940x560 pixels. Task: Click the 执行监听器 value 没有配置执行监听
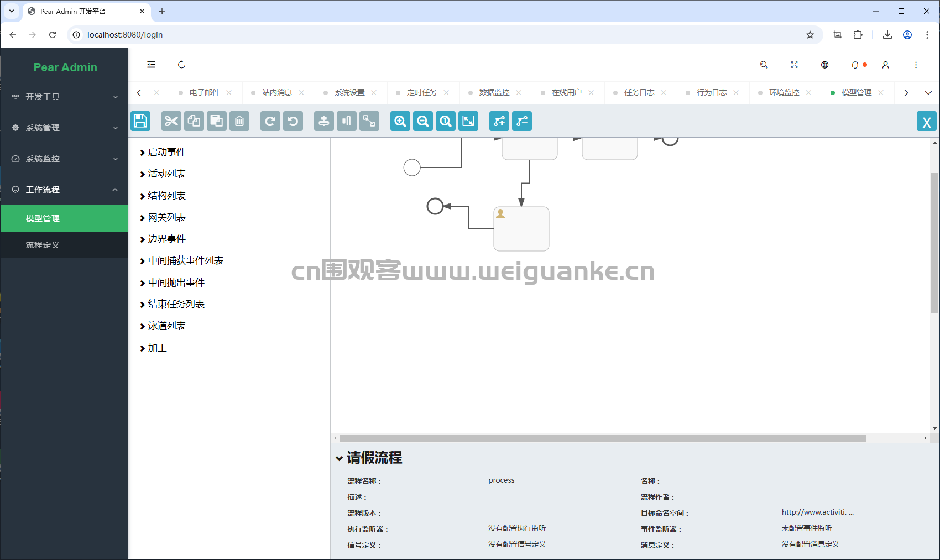[517, 528]
